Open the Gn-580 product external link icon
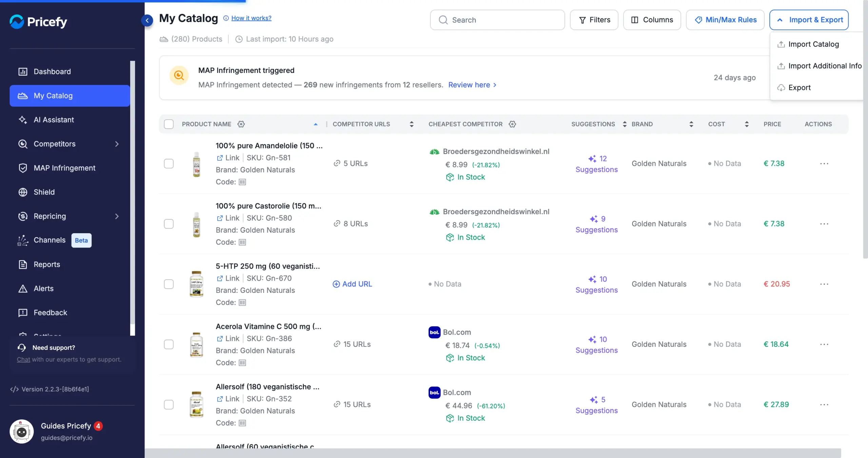 tap(220, 218)
